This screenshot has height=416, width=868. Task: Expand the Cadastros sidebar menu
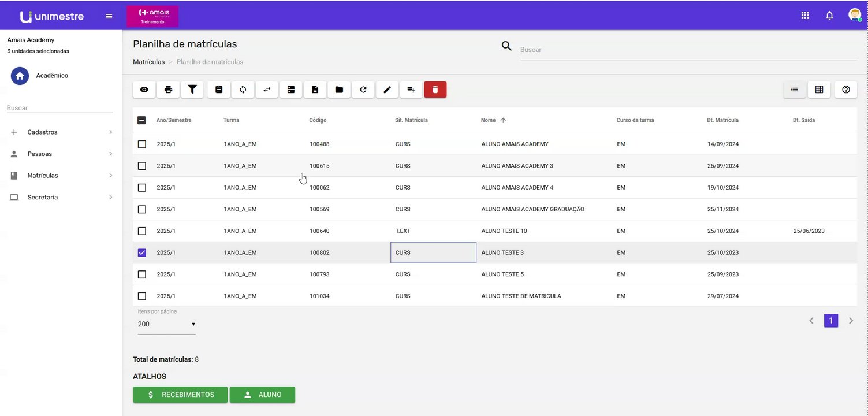[61, 132]
